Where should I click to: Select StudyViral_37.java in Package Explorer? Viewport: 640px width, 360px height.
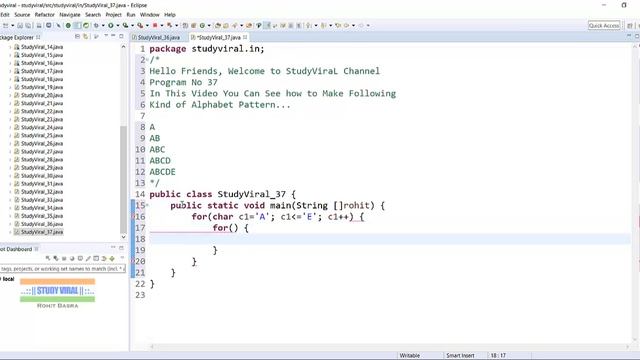42,232
